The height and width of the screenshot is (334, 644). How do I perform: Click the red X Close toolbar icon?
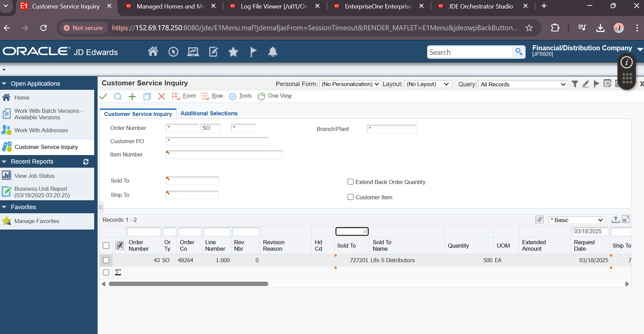(x=162, y=97)
